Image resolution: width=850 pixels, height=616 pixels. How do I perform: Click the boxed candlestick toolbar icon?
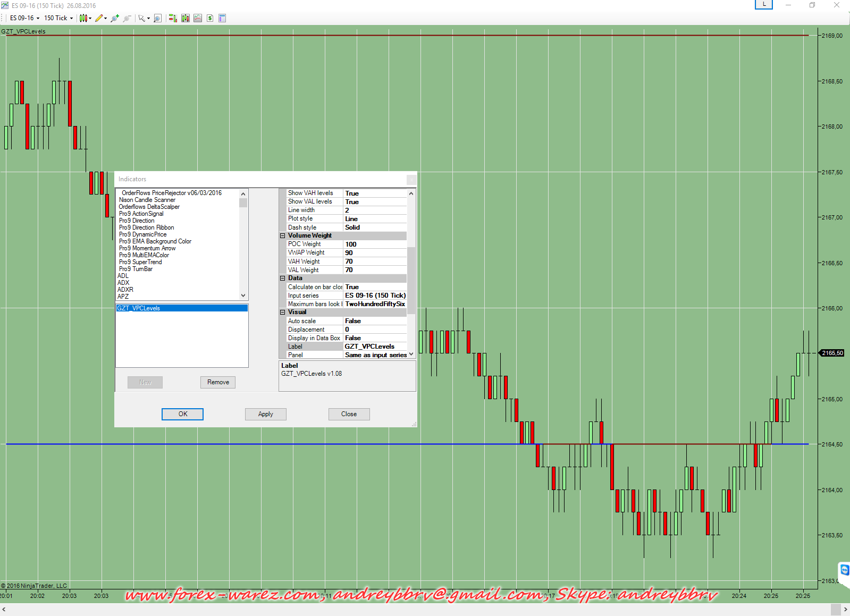[x=185, y=18]
